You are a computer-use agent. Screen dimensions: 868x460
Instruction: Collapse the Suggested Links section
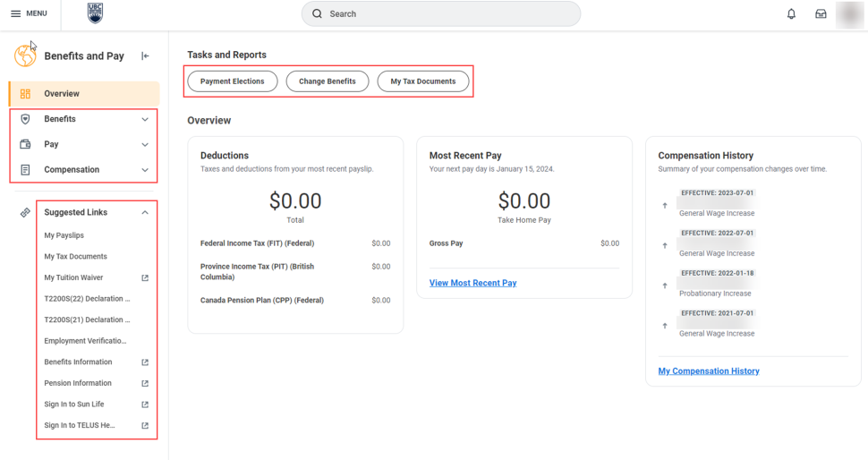[x=145, y=213]
